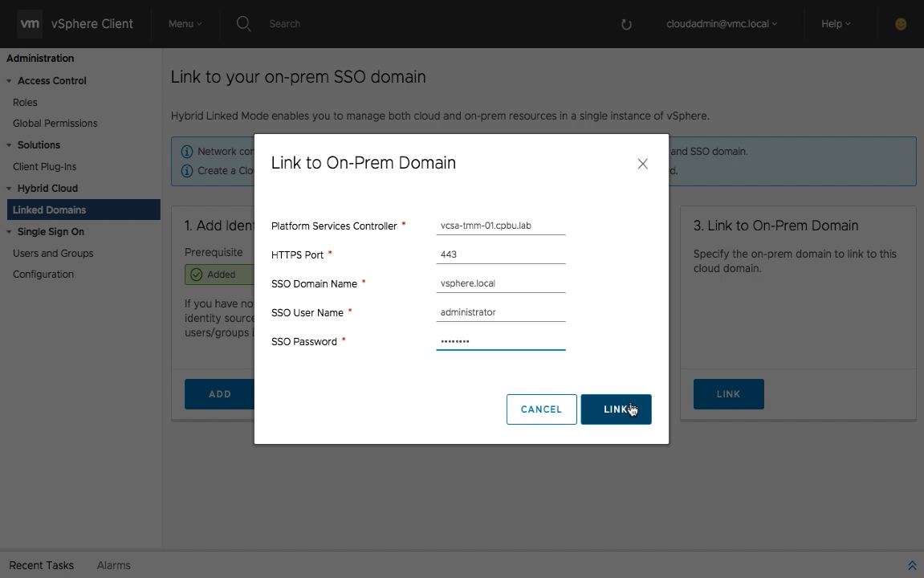The width and height of the screenshot is (924, 578).
Task: Open the Menu dropdown
Action: point(185,24)
